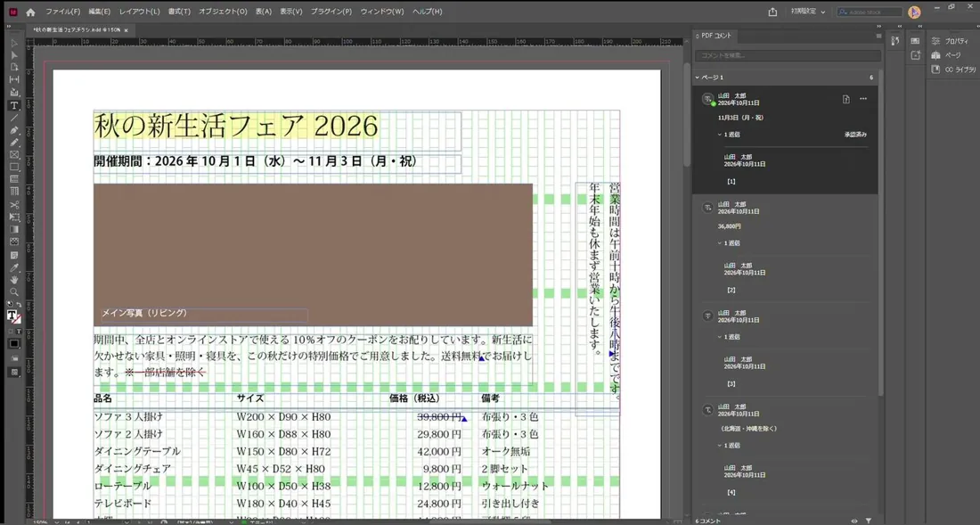Select the Pencil tool

point(14,143)
